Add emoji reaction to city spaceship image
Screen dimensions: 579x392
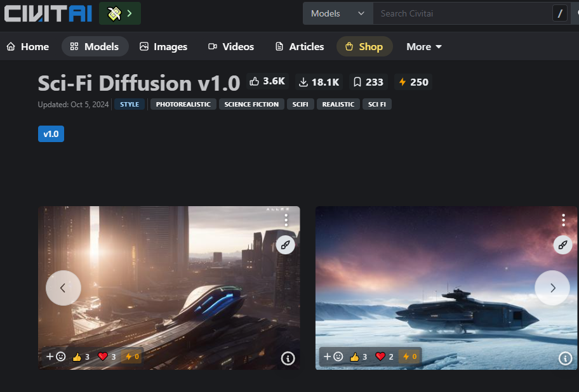(55, 356)
